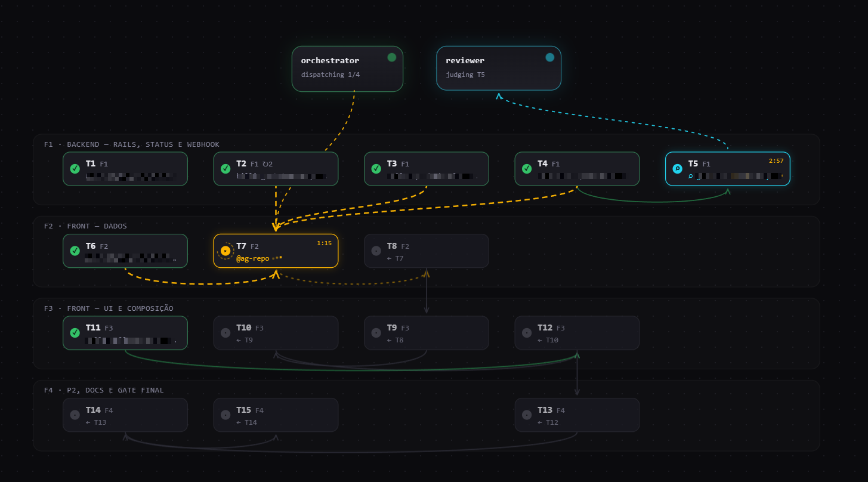Click the '← T8' dependency on T9
The image size is (868, 482).
(x=395, y=340)
